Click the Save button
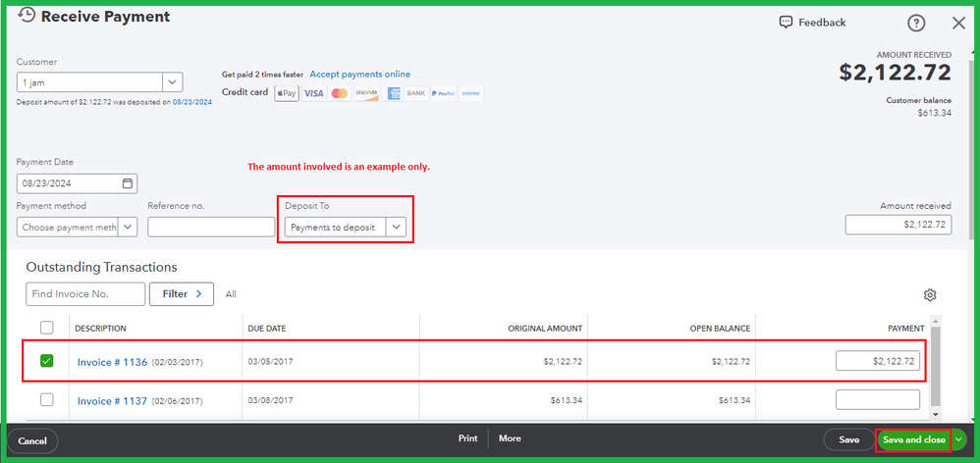Viewport: 980px width, 463px height. [848, 439]
